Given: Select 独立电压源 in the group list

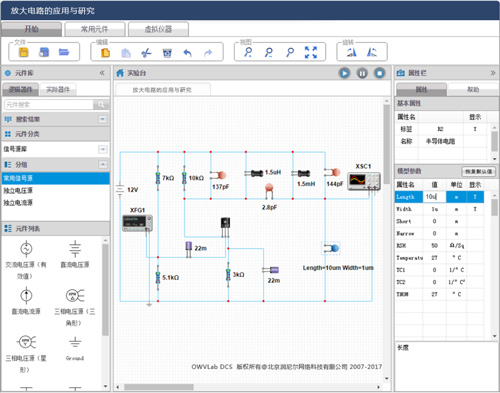Looking at the screenshot, I should click(x=56, y=190).
